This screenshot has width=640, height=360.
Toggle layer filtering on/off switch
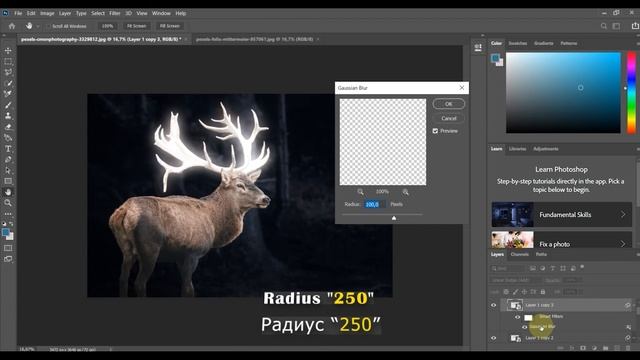[x=582, y=267]
